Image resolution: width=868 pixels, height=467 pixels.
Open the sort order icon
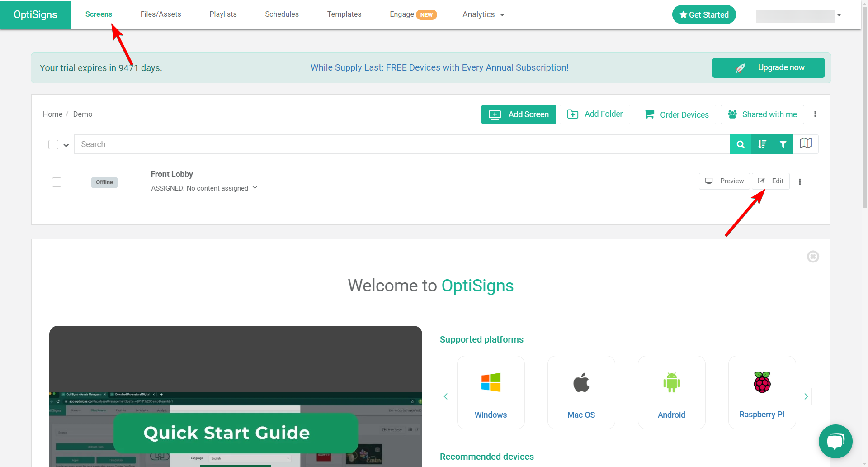pos(762,144)
